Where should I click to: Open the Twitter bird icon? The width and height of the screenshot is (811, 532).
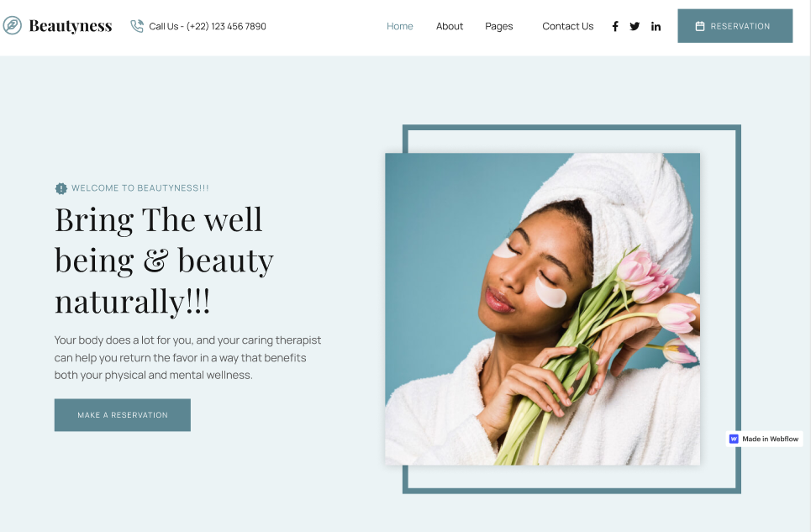pyautogui.click(x=635, y=26)
